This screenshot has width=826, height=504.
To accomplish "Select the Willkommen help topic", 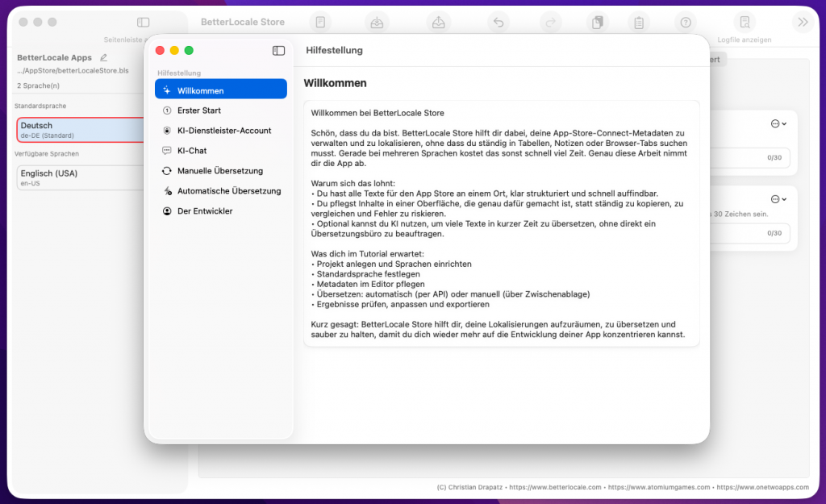I will click(220, 90).
